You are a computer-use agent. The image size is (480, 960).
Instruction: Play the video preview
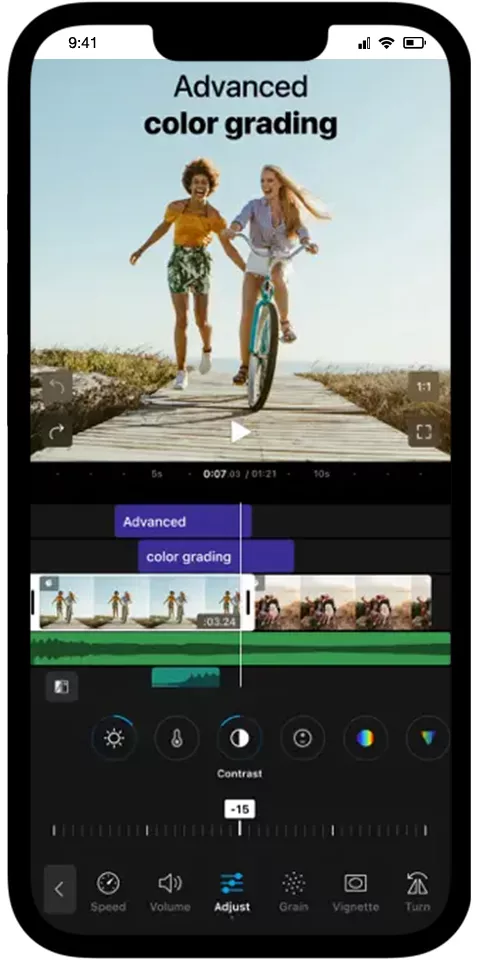(x=240, y=432)
